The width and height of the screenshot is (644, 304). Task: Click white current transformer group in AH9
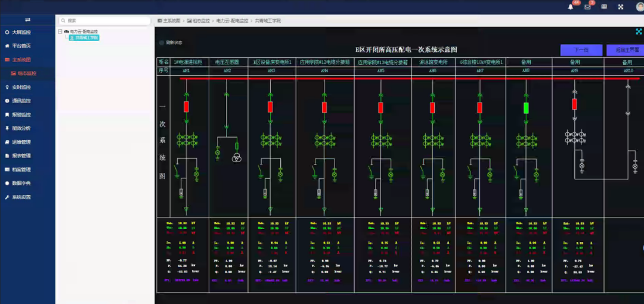575,137
